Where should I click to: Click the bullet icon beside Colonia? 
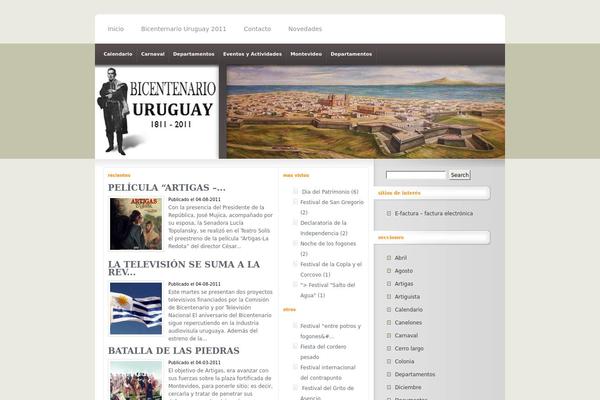click(389, 361)
